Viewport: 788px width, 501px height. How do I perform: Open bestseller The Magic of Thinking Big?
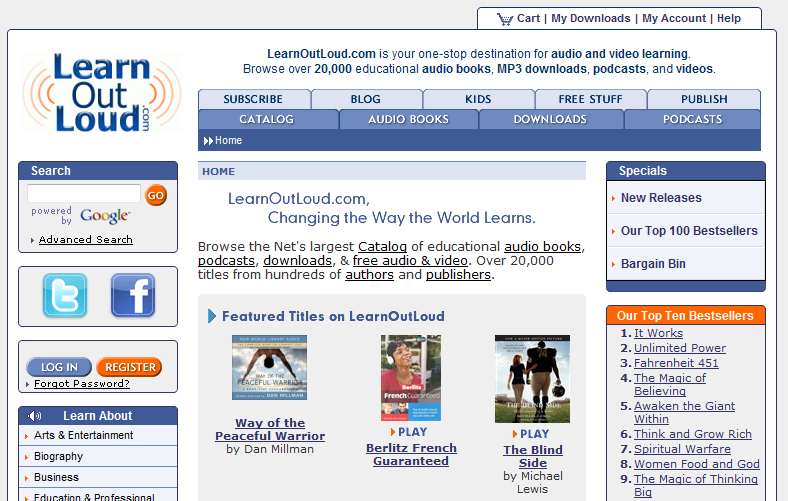[x=696, y=486]
